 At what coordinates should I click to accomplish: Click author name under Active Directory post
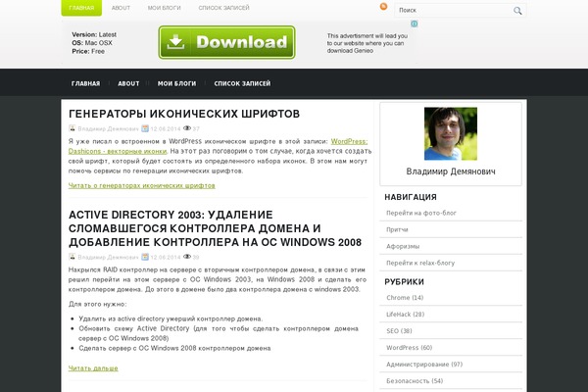tap(108, 257)
